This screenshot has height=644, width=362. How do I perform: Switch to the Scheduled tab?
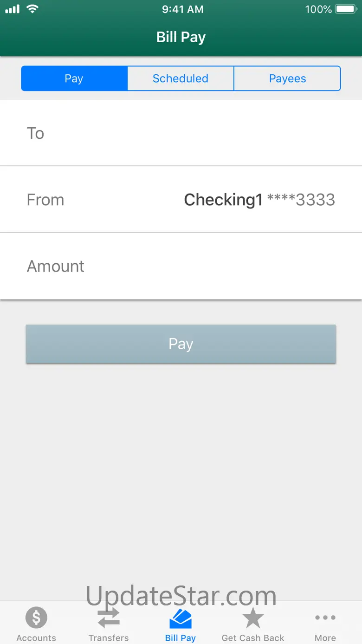181,78
